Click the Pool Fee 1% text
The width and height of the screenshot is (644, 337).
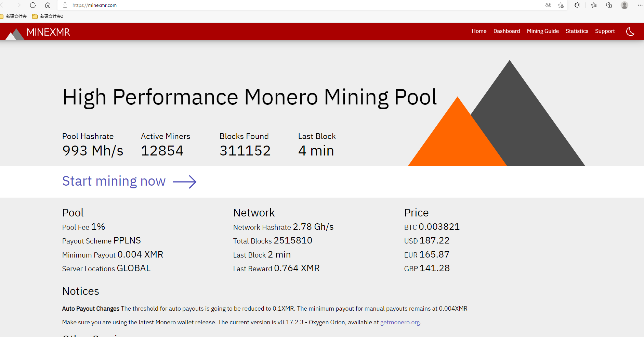tap(83, 227)
